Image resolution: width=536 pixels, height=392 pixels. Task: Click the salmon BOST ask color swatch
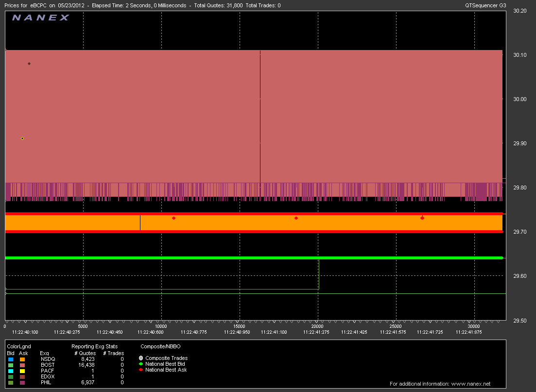tap(21, 365)
